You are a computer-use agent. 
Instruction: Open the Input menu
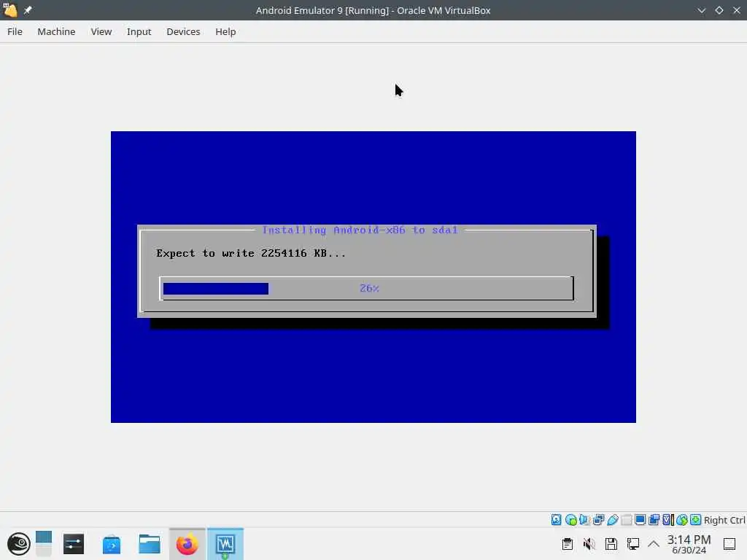139,31
